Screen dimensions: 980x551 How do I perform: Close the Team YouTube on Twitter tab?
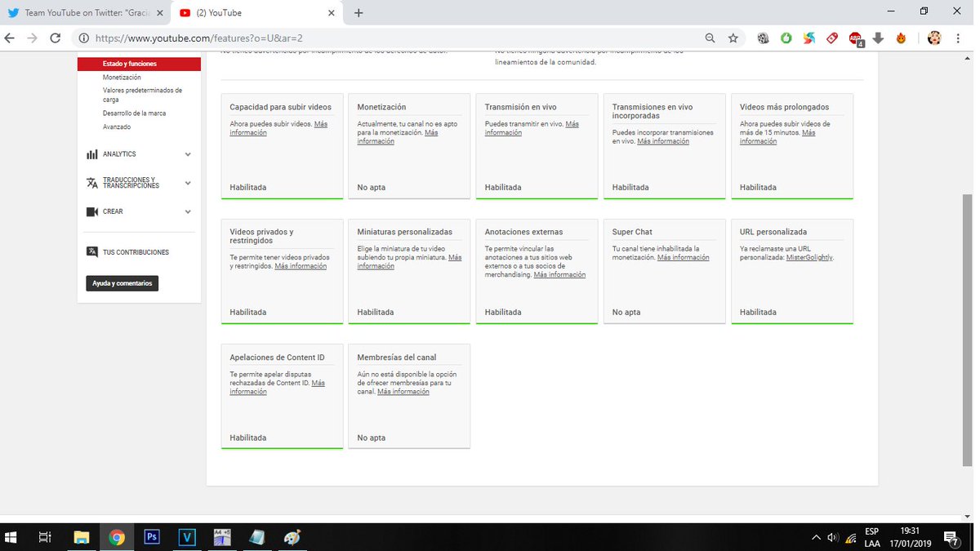(x=159, y=12)
